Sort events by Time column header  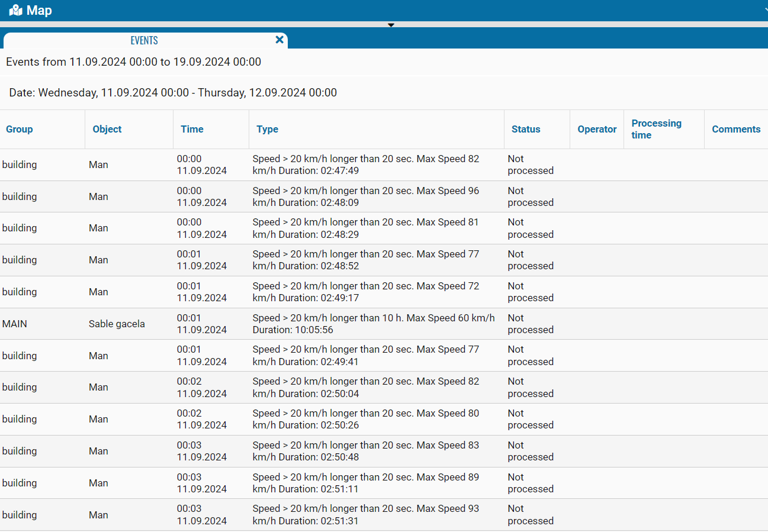(x=192, y=129)
